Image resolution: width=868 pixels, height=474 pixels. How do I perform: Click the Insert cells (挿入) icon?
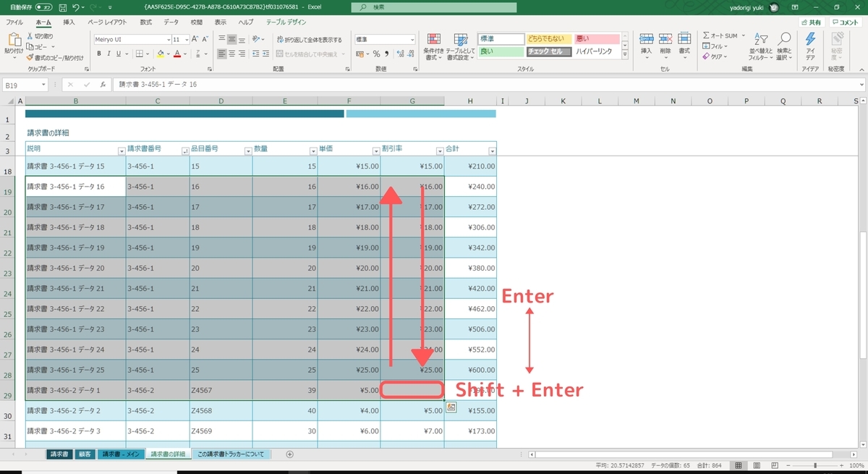pyautogui.click(x=647, y=38)
